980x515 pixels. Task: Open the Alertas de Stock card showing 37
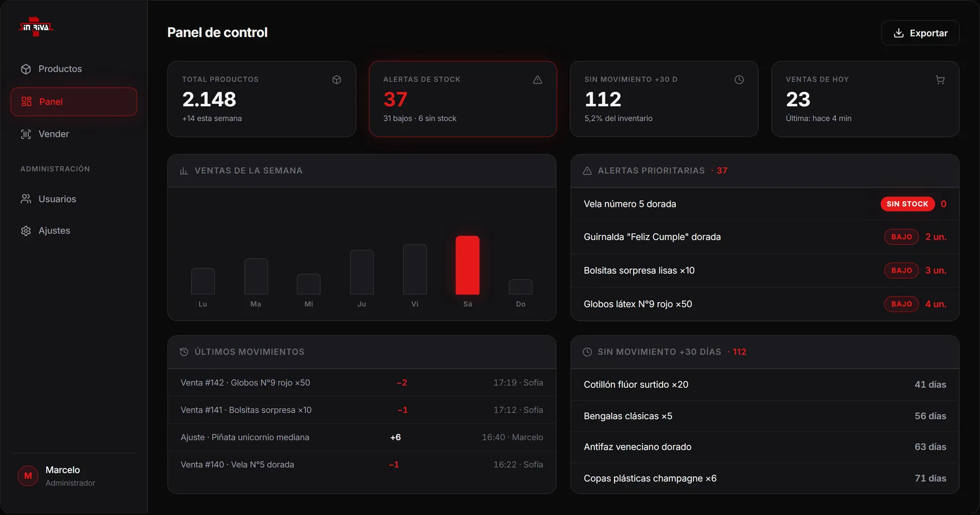[x=463, y=99]
